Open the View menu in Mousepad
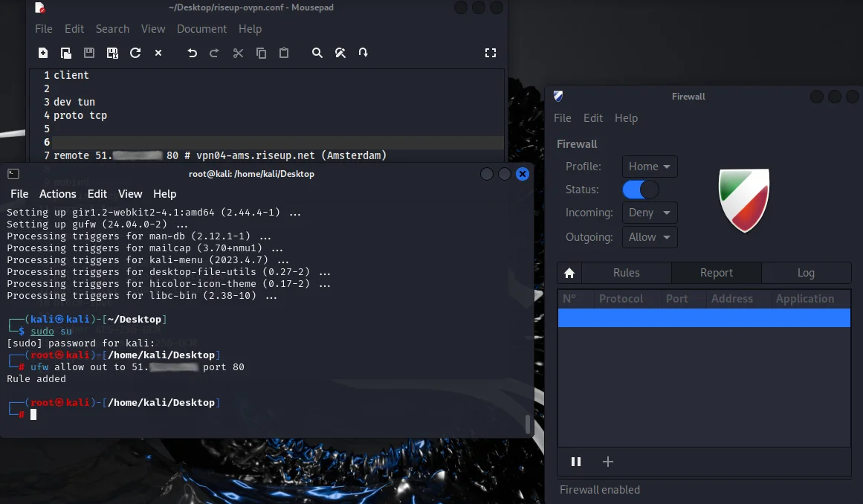This screenshot has width=863, height=504. pyautogui.click(x=153, y=29)
